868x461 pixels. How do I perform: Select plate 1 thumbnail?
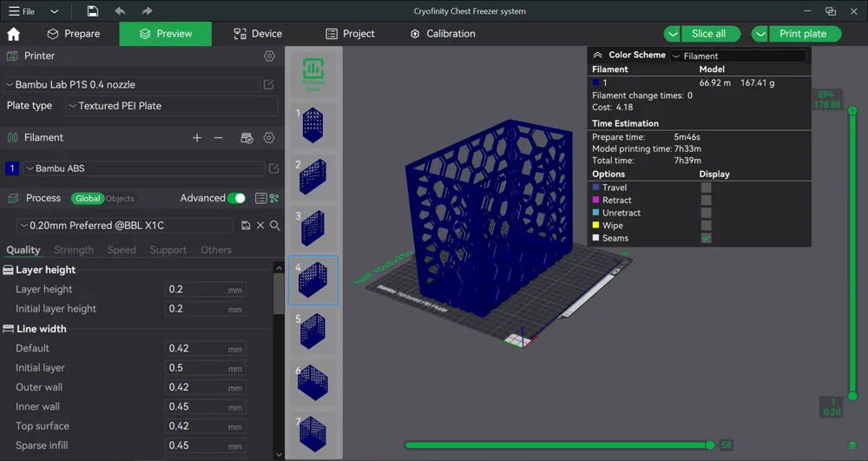pyautogui.click(x=313, y=125)
